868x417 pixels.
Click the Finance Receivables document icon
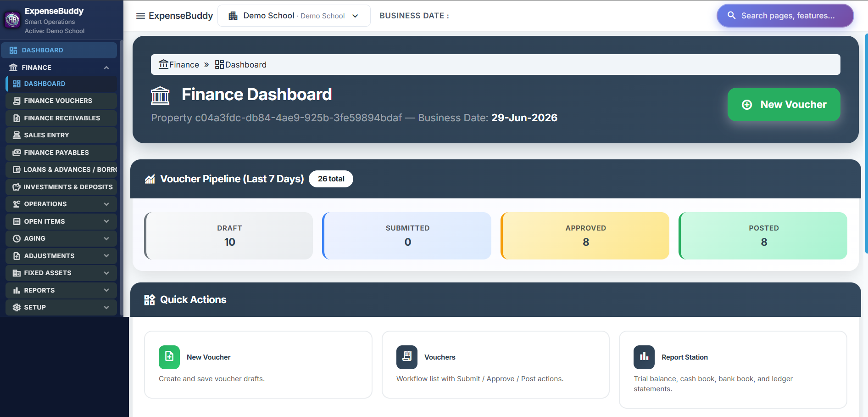pos(17,118)
